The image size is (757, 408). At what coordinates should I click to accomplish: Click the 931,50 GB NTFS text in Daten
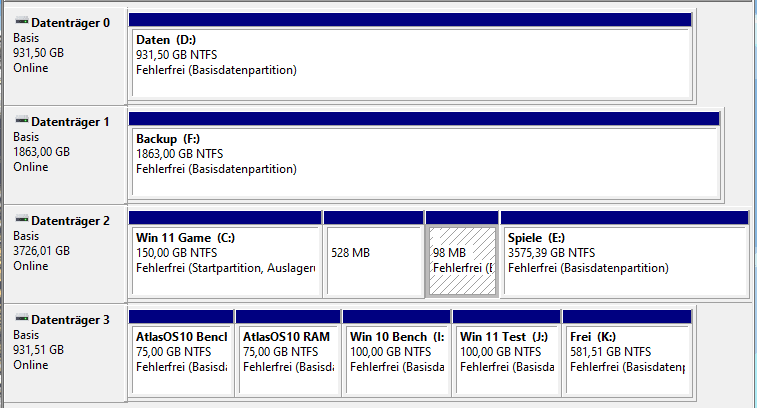(x=177, y=55)
